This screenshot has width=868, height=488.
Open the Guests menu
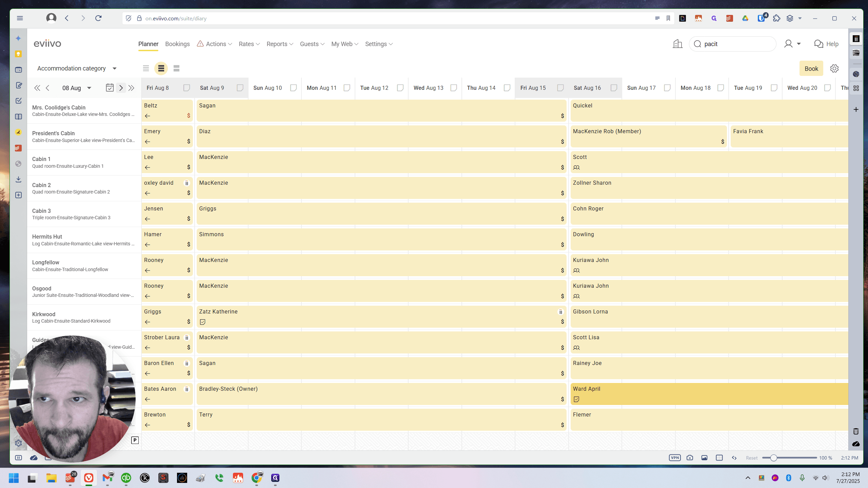(x=312, y=44)
